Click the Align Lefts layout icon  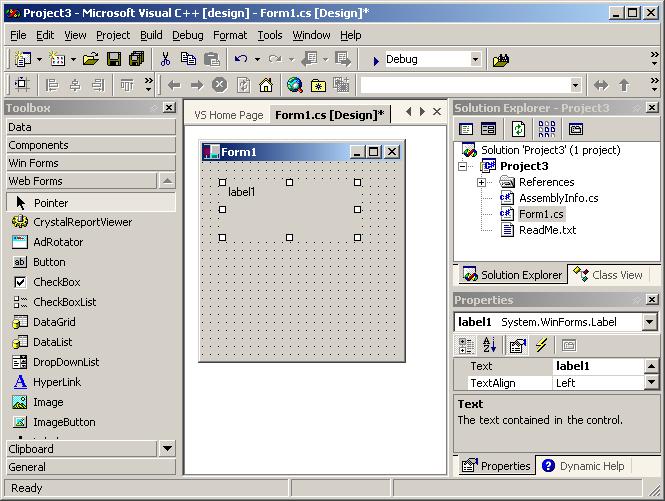[52, 85]
